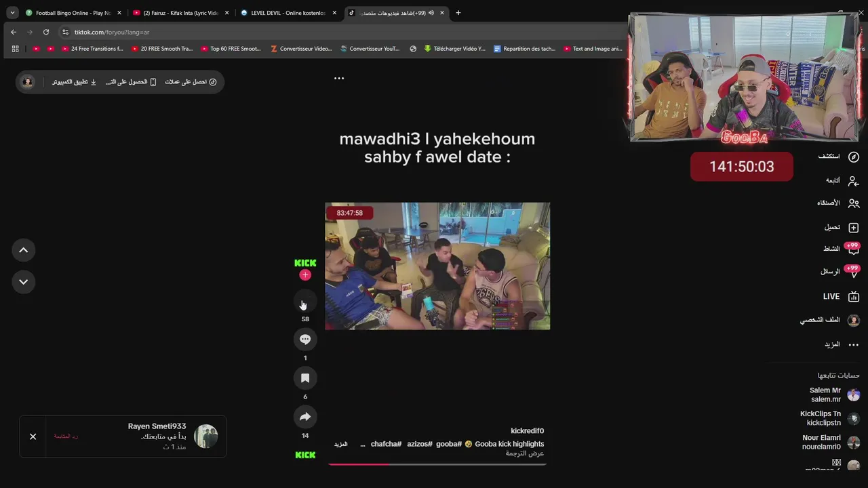Open a new browser tab

point(458,13)
